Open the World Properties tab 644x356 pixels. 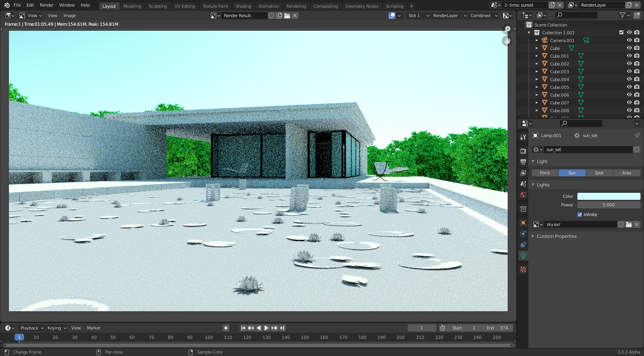tap(523, 195)
